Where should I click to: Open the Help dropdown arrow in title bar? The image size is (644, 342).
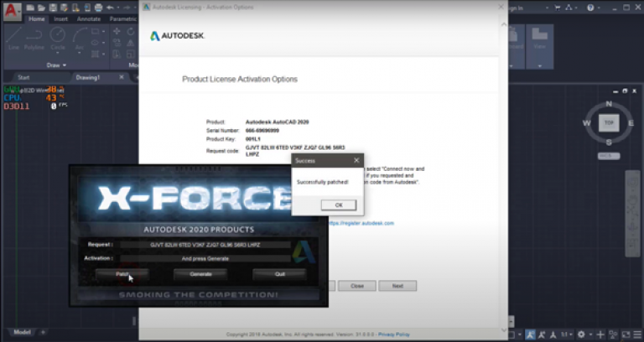point(599,8)
